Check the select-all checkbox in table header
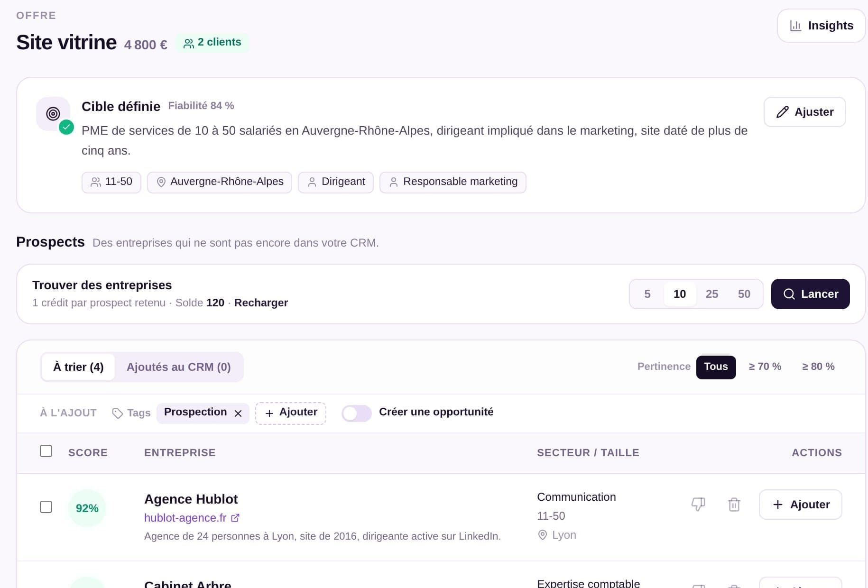Screen dimensions: 868x588 [x=46, y=451]
